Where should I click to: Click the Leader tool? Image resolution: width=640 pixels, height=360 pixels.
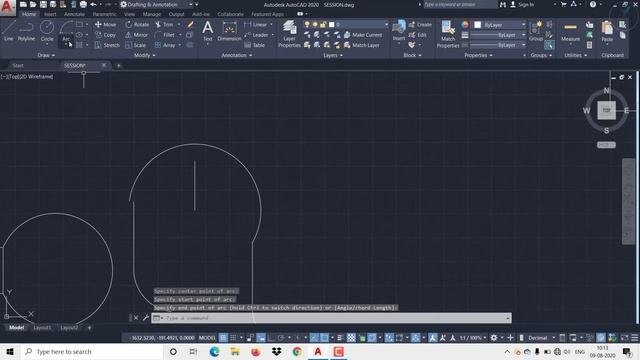tap(256, 35)
